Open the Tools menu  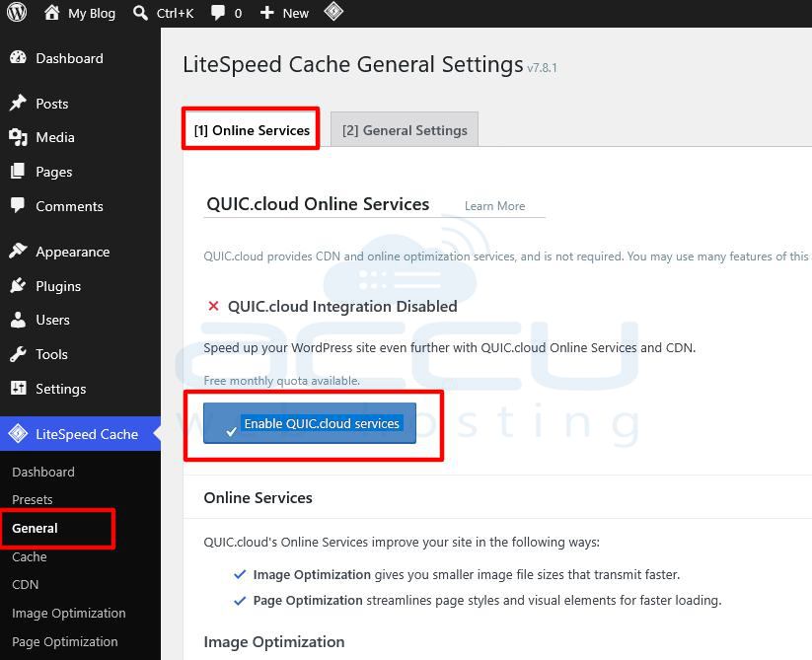pos(80,354)
